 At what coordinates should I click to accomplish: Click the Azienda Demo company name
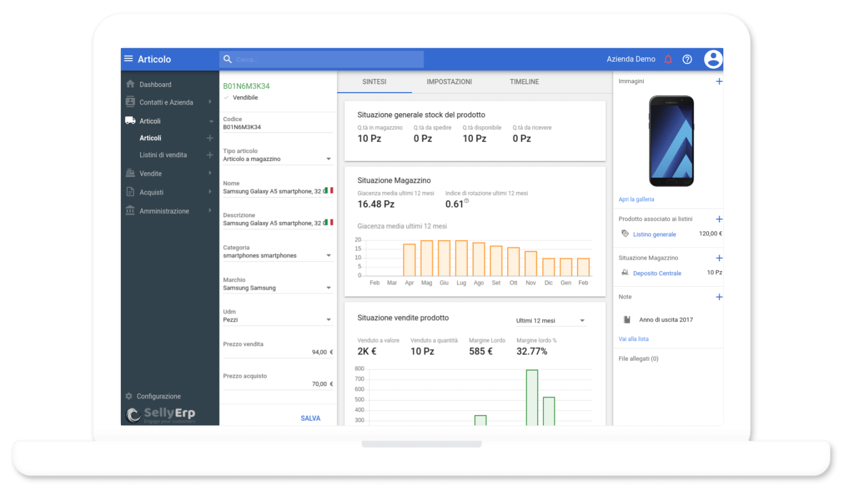pos(631,59)
